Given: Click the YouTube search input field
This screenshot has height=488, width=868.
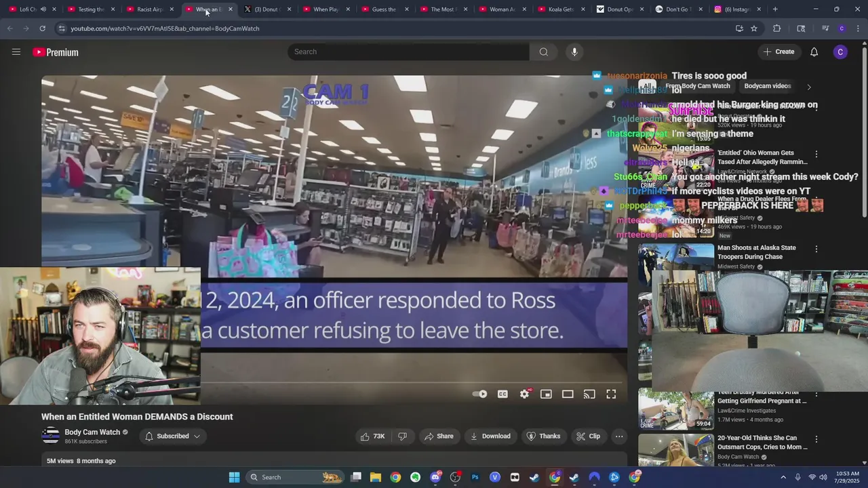Looking at the screenshot, I should (x=409, y=52).
